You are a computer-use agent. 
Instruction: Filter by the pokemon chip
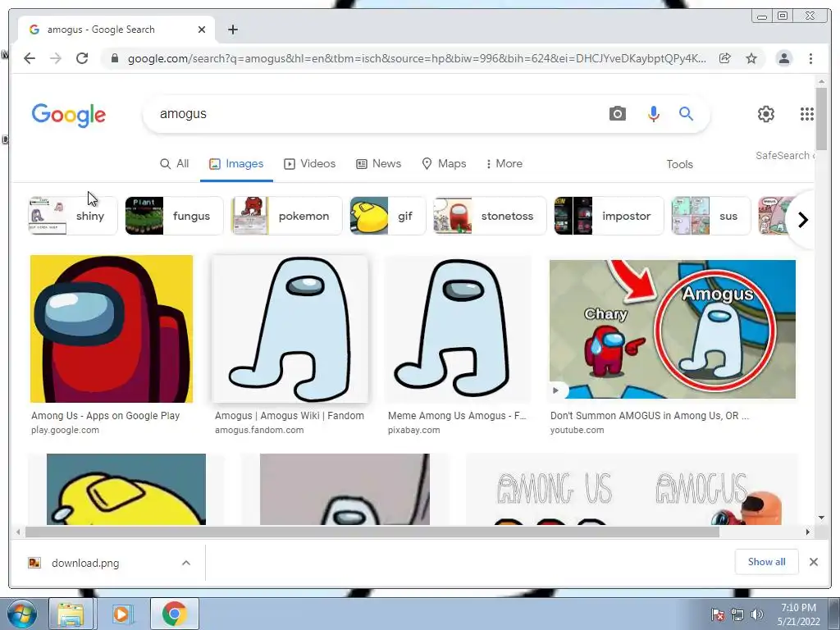[286, 216]
